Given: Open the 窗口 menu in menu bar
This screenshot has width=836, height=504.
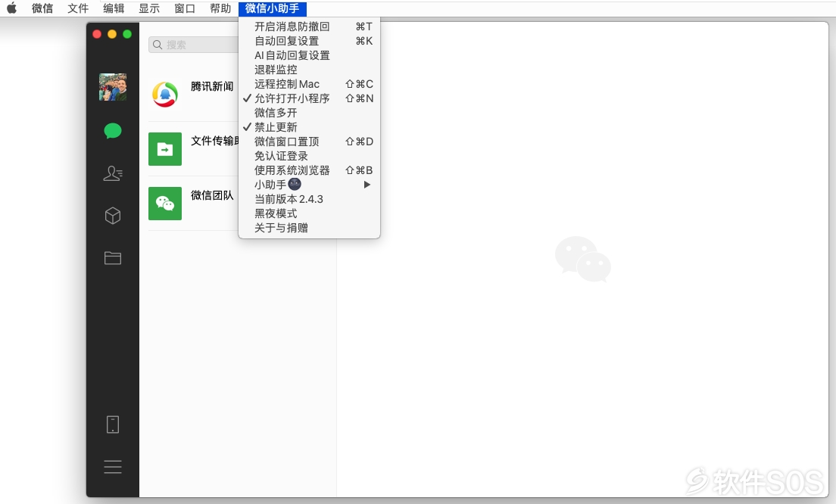Looking at the screenshot, I should [185, 8].
